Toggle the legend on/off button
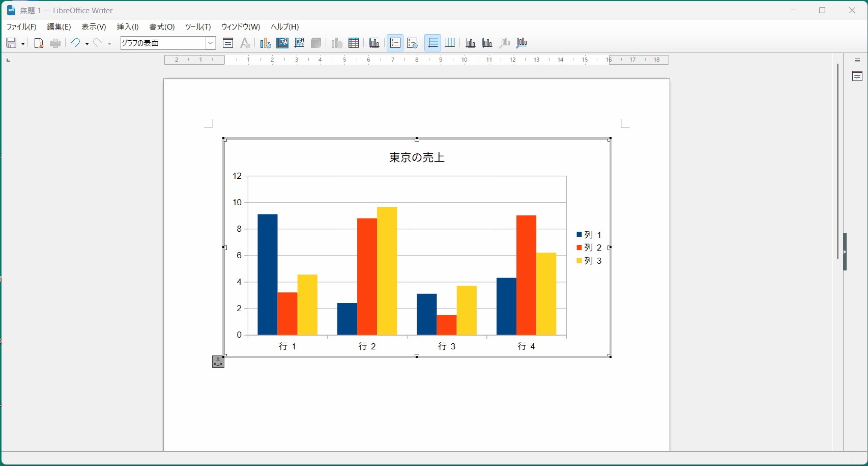 pos(395,43)
